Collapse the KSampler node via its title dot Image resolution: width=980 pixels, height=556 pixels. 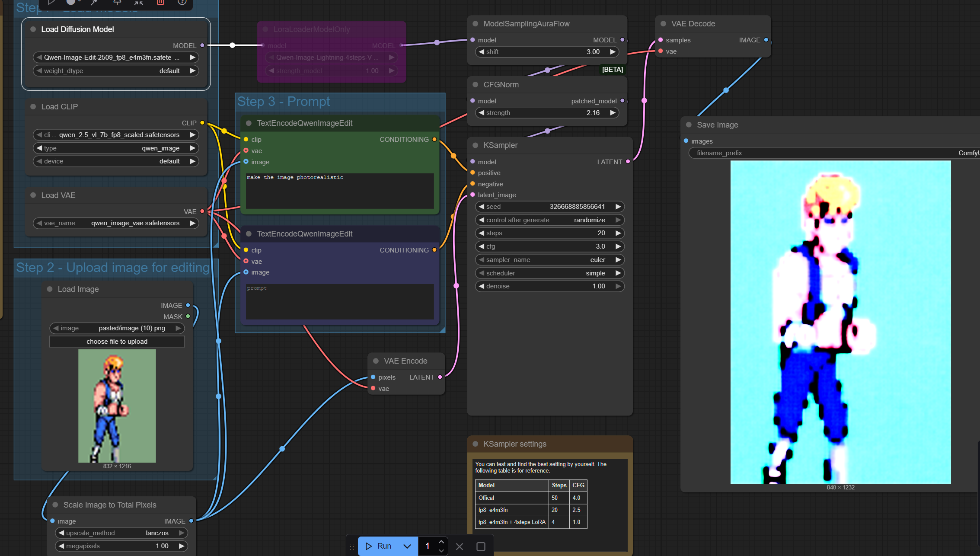pyautogui.click(x=475, y=145)
